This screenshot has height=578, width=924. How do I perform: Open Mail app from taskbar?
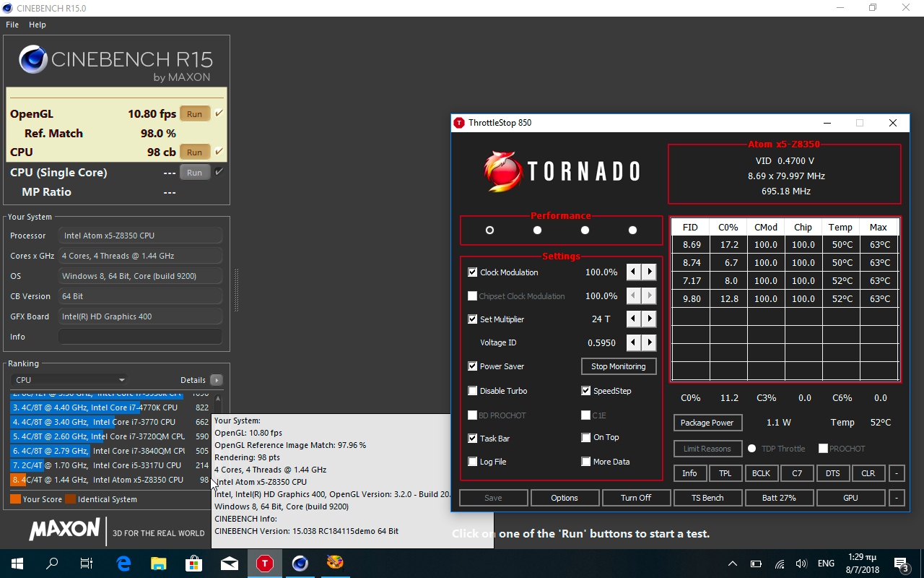pyautogui.click(x=229, y=564)
